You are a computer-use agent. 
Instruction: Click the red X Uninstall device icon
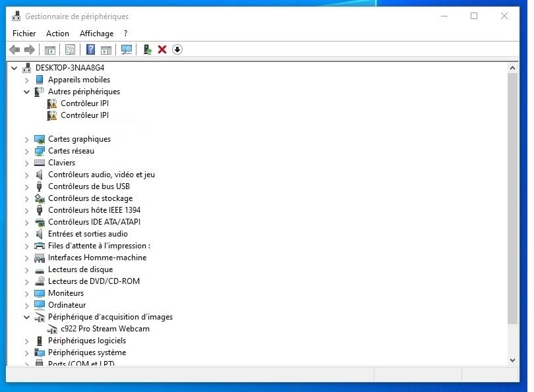tap(162, 49)
